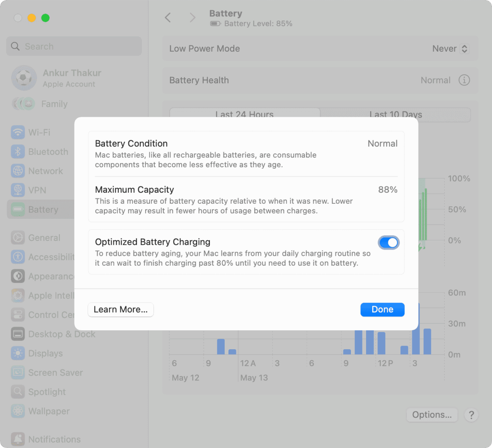
Task: Select the Desktop & Dock icon
Action: [x=18, y=334]
